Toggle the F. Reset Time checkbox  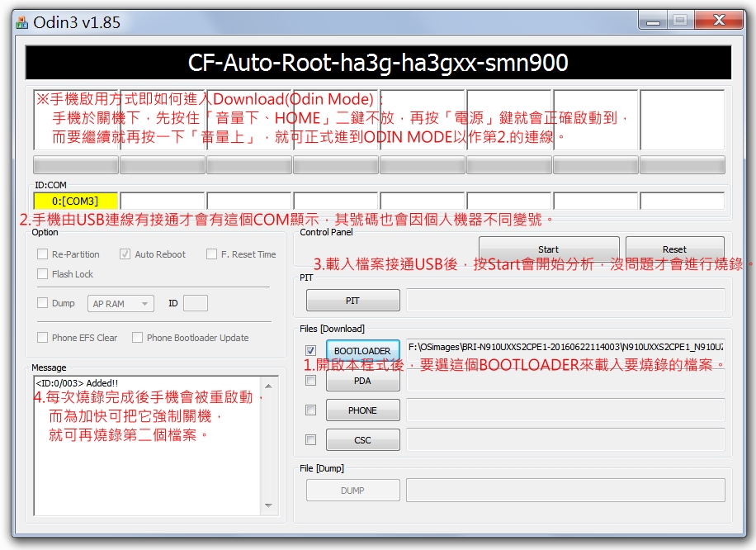point(211,254)
